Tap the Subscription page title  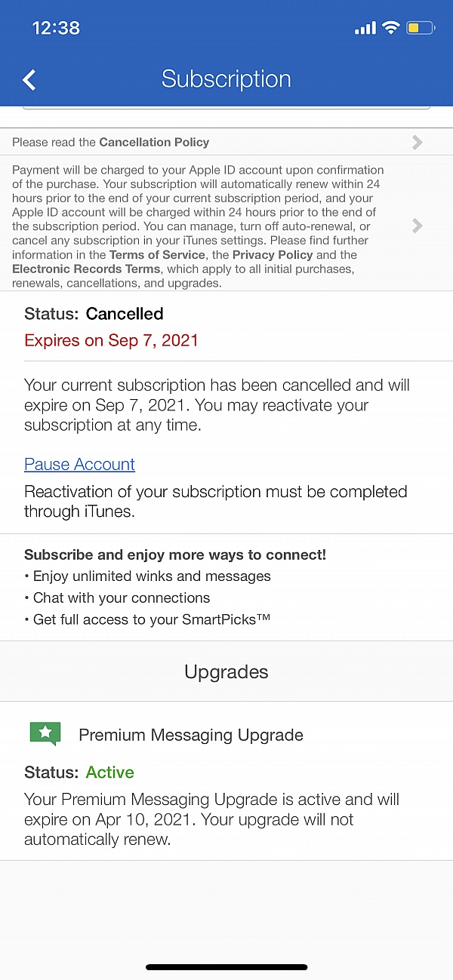226,79
